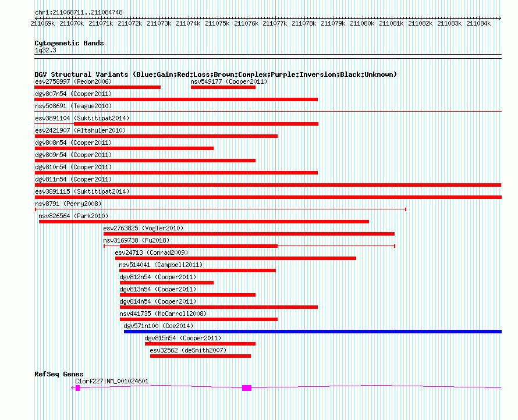Image resolution: width=518 pixels, height=420 pixels.
Task: Open the esv2421907 (Altshuler2010) label
Action: 80,130
